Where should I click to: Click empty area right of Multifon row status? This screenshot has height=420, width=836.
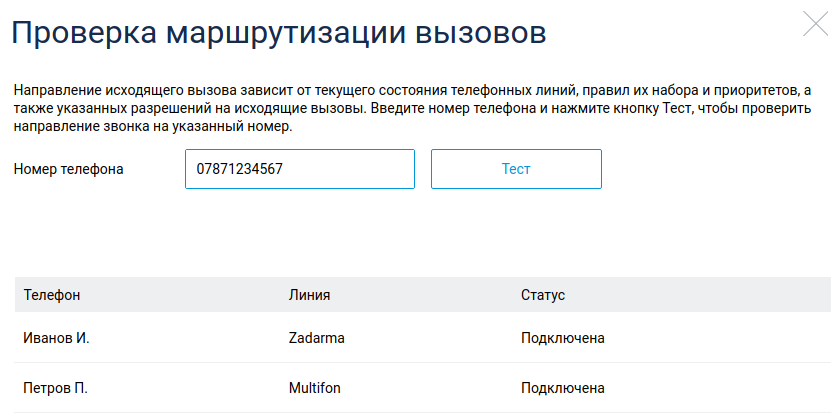tap(720, 388)
